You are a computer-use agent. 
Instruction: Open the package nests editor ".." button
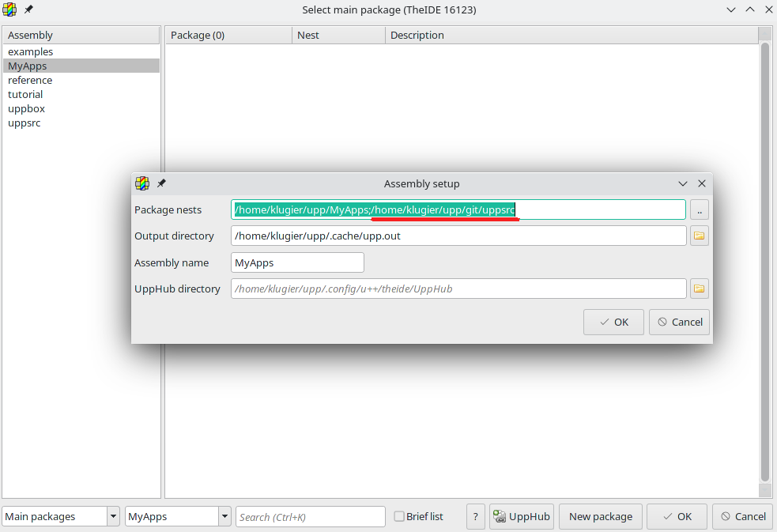point(699,209)
